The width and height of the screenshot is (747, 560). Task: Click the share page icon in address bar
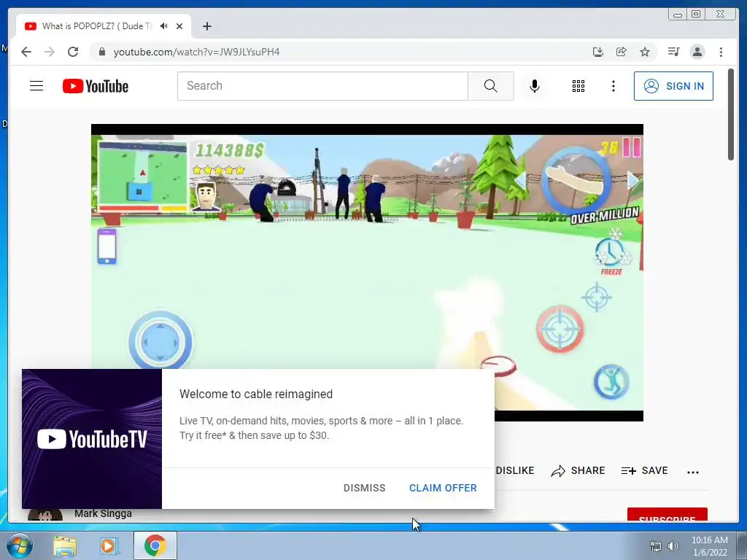tap(622, 52)
